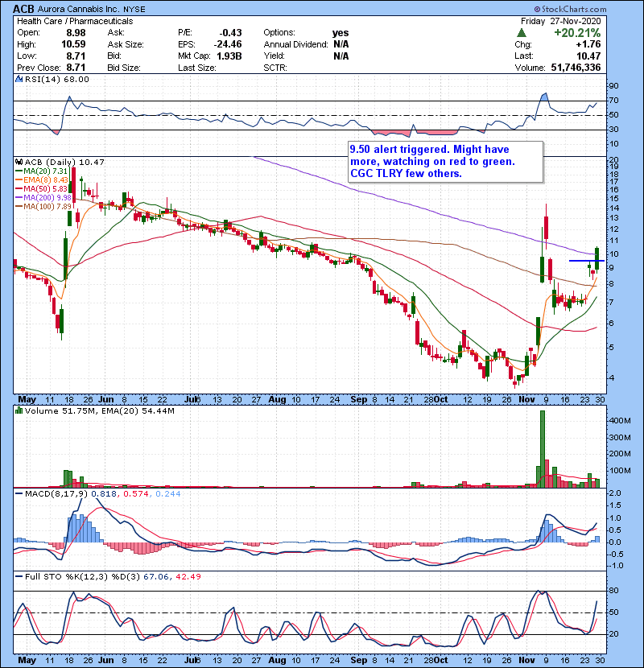
Task: Click the Prev Close value 8.71
Action: (76, 68)
